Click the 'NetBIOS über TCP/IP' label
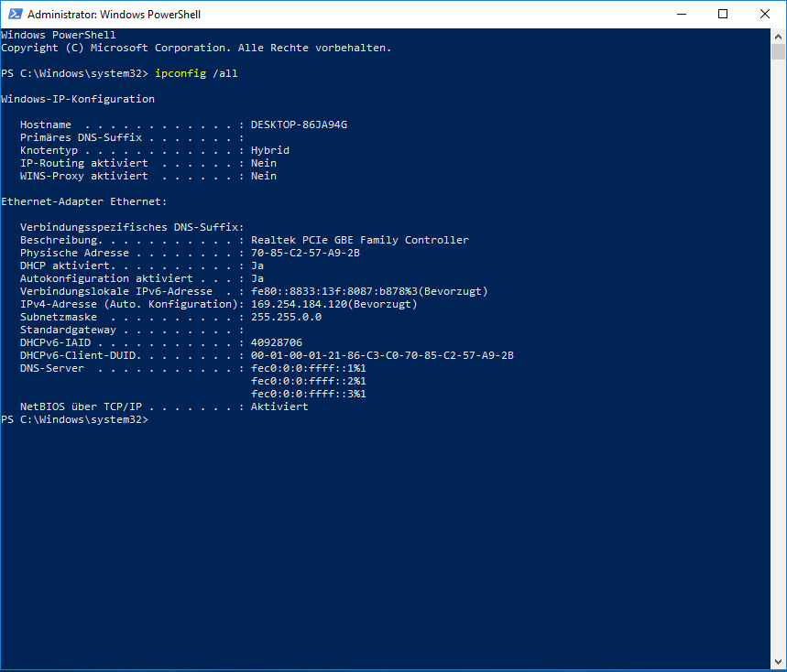Image resolution: width=787 pixels, height=672 pixels. [x=81, y=406]
